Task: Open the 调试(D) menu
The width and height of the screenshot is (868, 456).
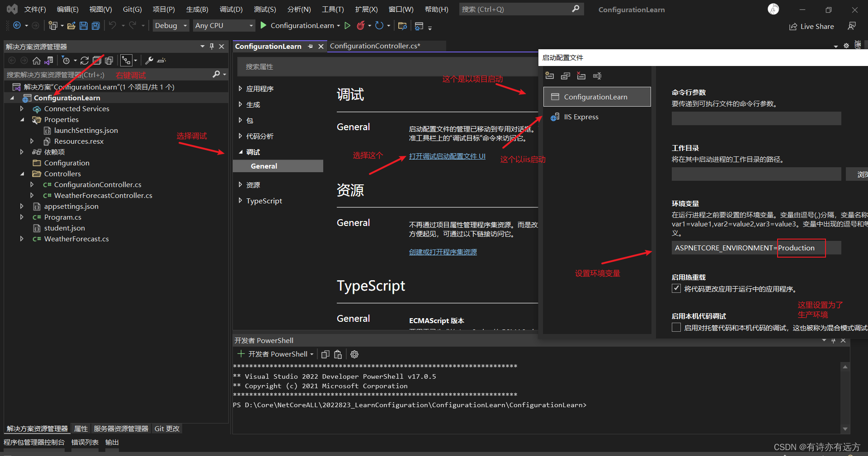Action: [231, 9]
